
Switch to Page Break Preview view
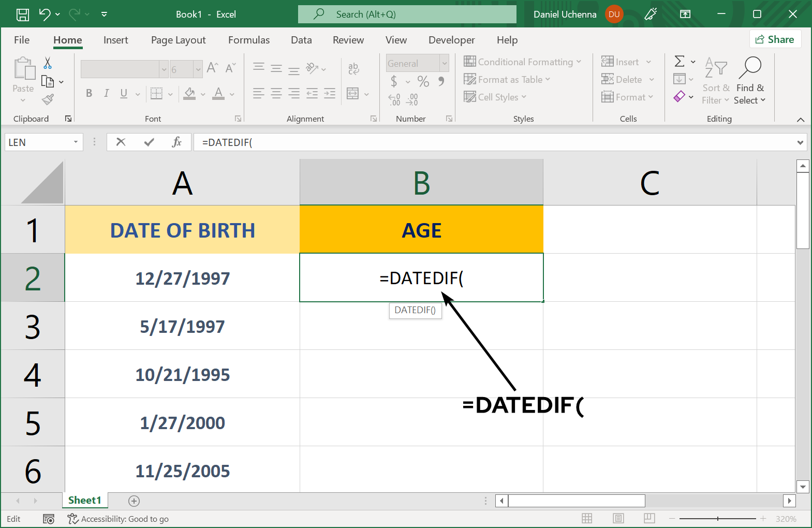pyautogui.click(x=649, y=519)
